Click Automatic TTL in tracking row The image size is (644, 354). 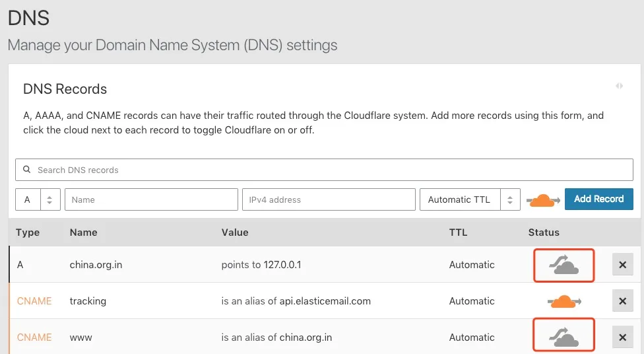click(472, 301)
